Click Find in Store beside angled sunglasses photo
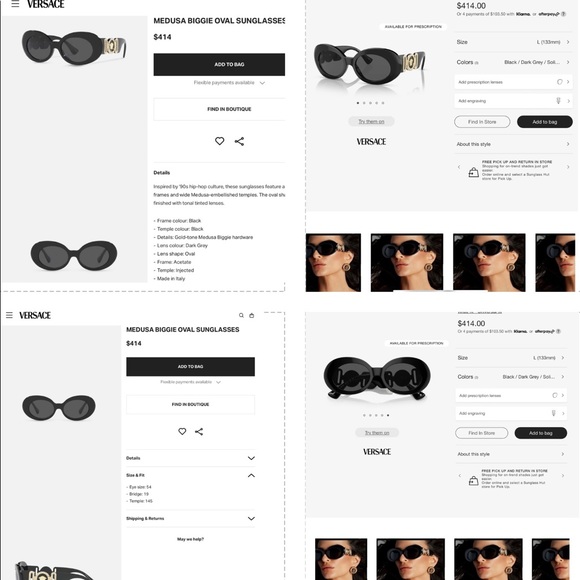 (482, 122)
